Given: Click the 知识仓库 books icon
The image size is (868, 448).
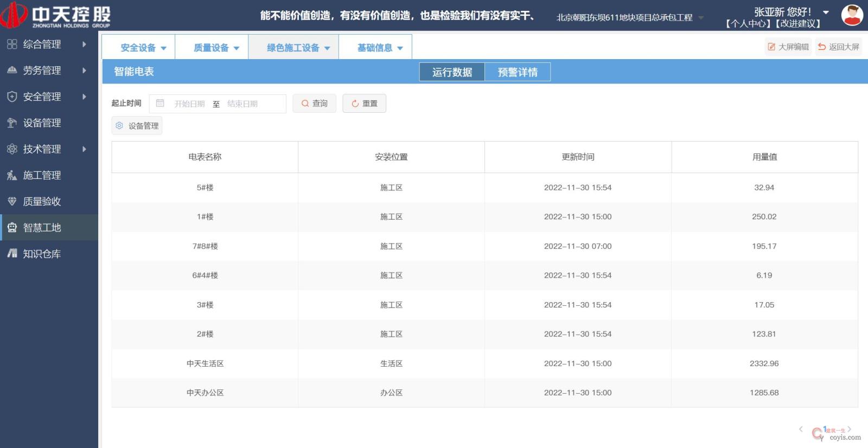Looking at the screenshot, I should [12, 253].
